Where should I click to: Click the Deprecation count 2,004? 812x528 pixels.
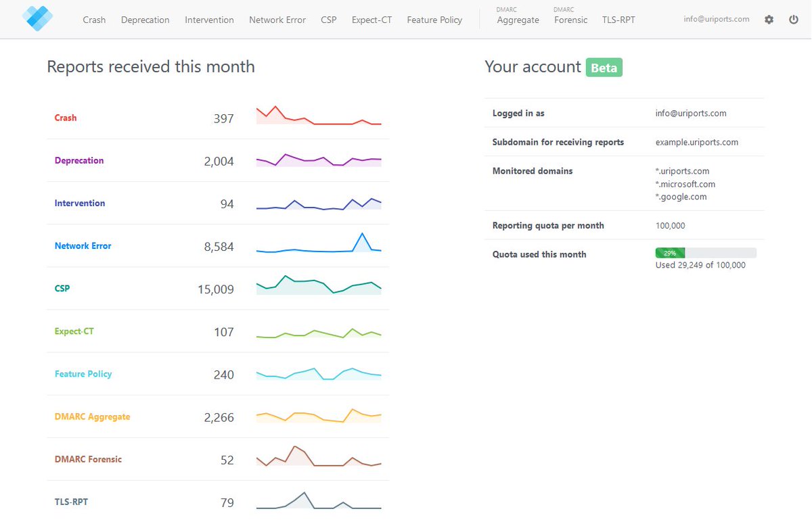pyautogui.click(x=219, y=162)
